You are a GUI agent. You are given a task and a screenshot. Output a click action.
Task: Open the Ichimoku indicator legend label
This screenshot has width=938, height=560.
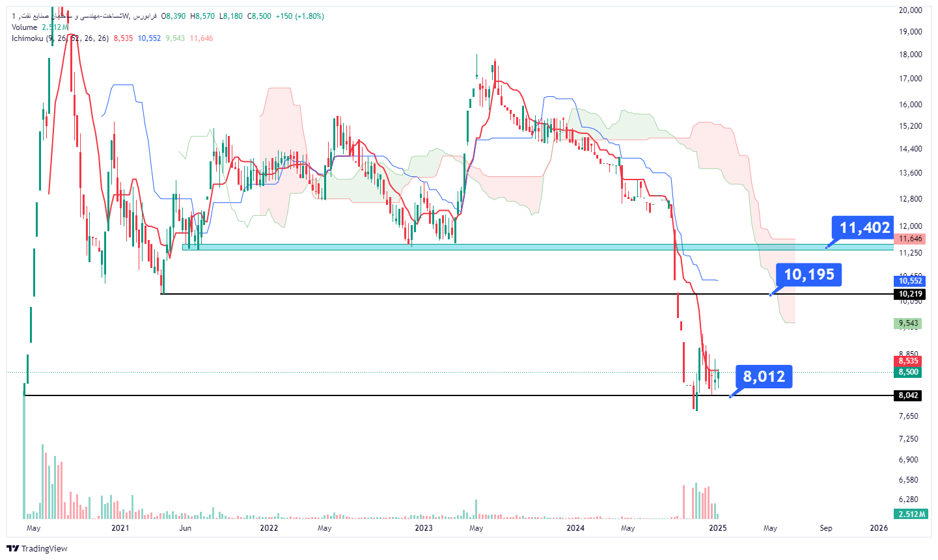(x=60, y=38)
